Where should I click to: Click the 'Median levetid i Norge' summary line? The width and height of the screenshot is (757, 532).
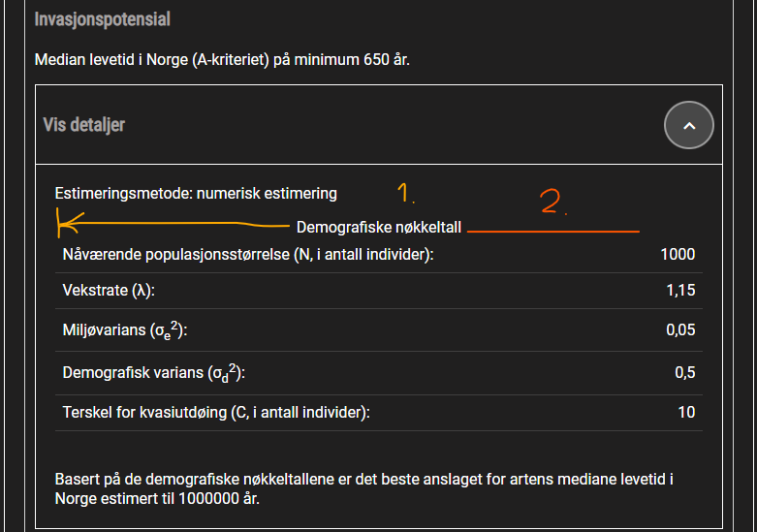click(x=222, y=60)
